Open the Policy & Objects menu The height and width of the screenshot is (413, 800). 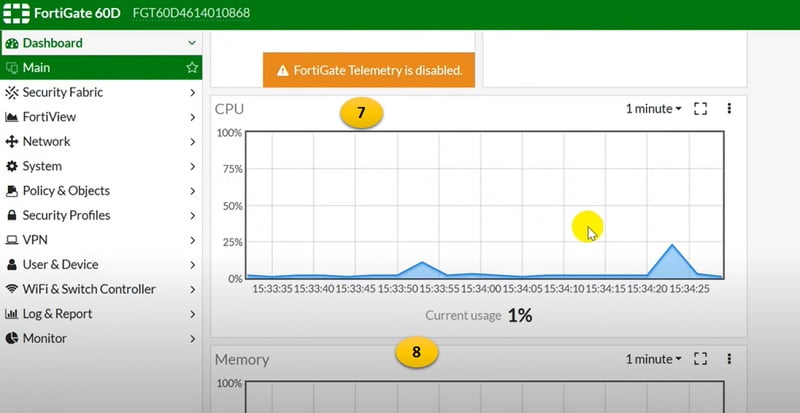(x=101, y=191)
